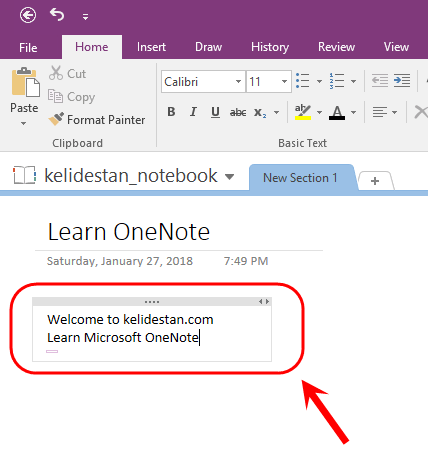This screenshot has width=428, height=473.
Task: Click the note container top drag handle
Action: click(x=152, y=302)
